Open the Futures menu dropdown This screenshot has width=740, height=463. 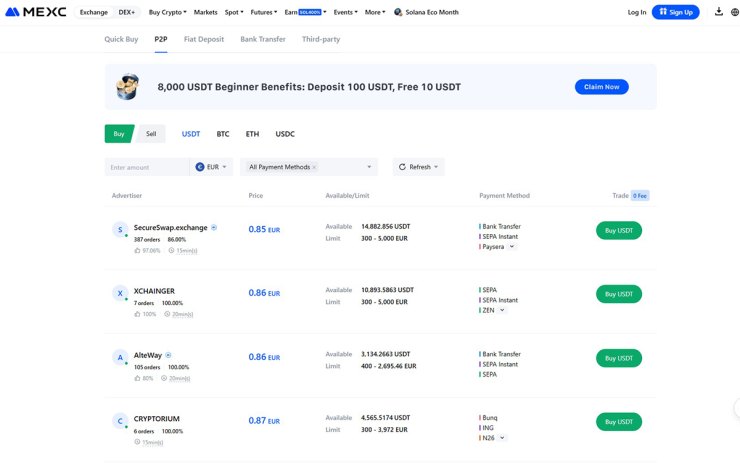[x=264, y=12]
